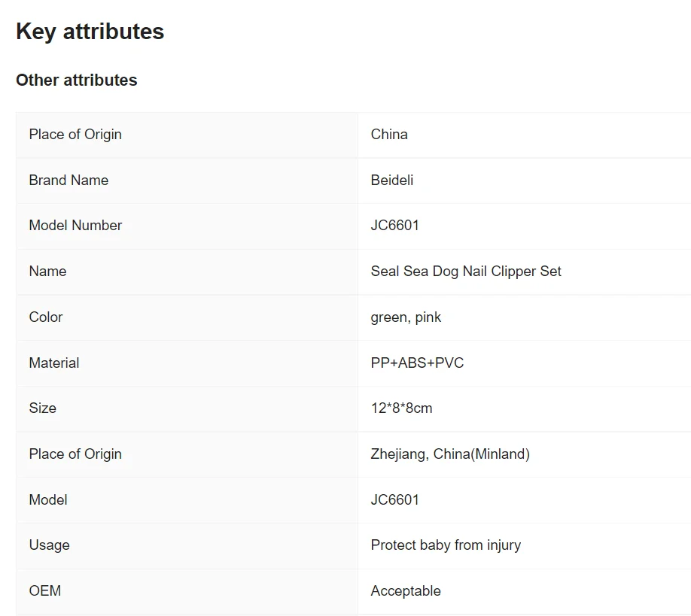Image resolution: width=691 pixels, height=616 pixels.
Task: Click the "Zhejiang, China(Minland)" origin value
Action: click(x=450, y=454)
